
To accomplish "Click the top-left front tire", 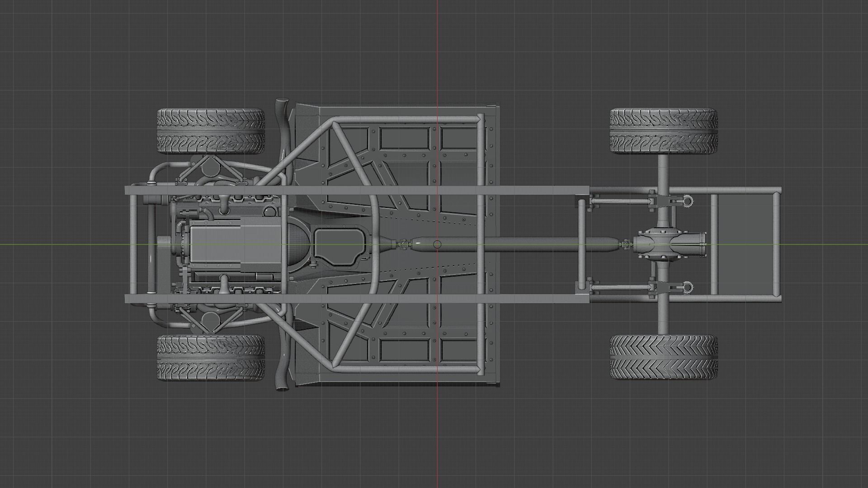I will [x=211, y=131].
